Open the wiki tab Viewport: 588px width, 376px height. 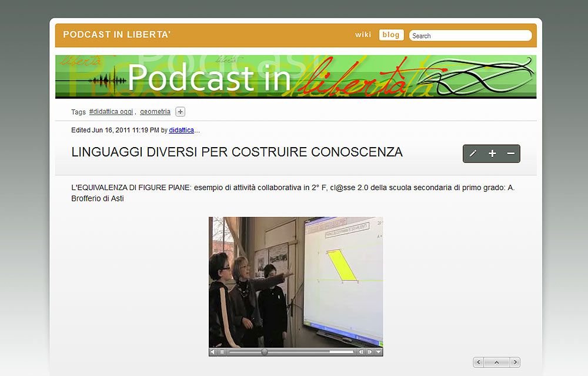coord(363,35)
